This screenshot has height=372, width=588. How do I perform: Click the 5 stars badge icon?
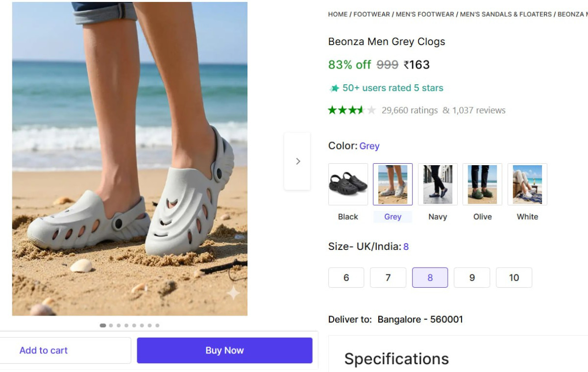click(334, 88)
